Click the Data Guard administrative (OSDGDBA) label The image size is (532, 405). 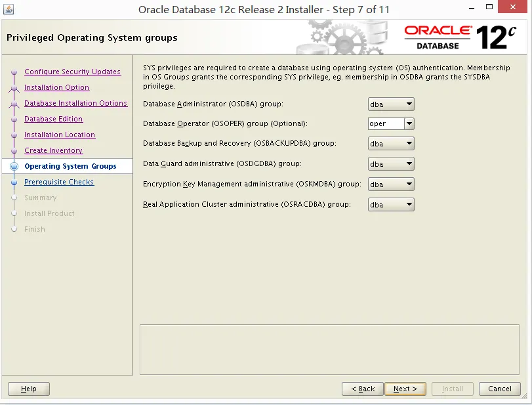pyautogui.click(x=222, y=163)
